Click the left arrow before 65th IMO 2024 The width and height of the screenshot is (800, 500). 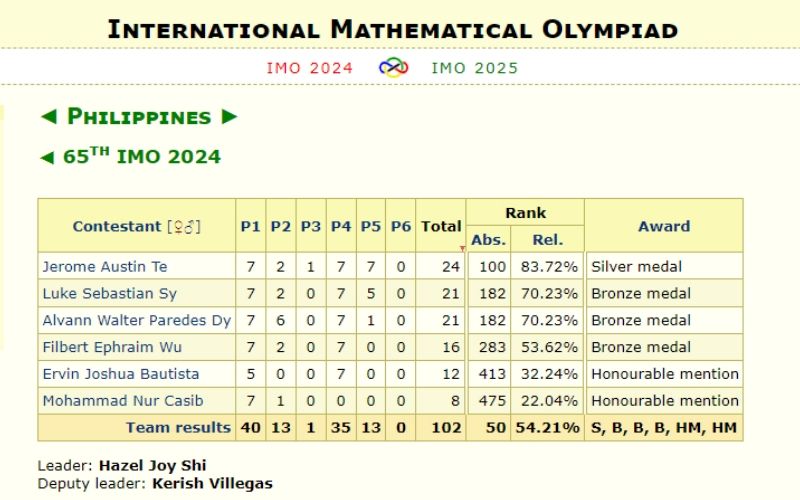[x=46, y=157]
